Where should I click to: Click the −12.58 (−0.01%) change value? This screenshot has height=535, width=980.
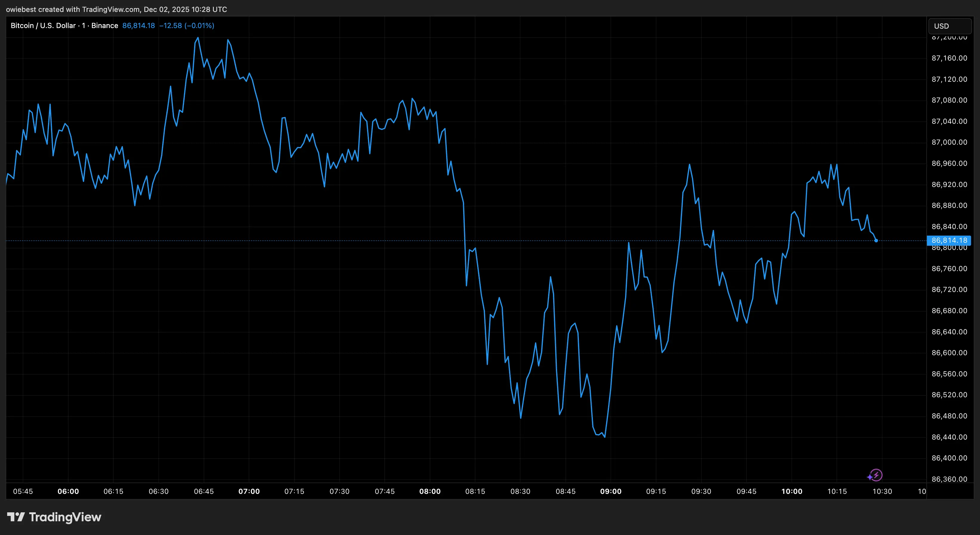click(x=186, y=25)
